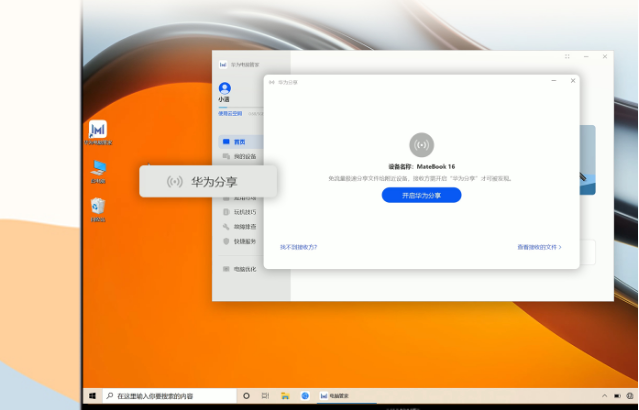Open 查看接收的文件 link
Screen dimensions: 639x410
(539, 246)
